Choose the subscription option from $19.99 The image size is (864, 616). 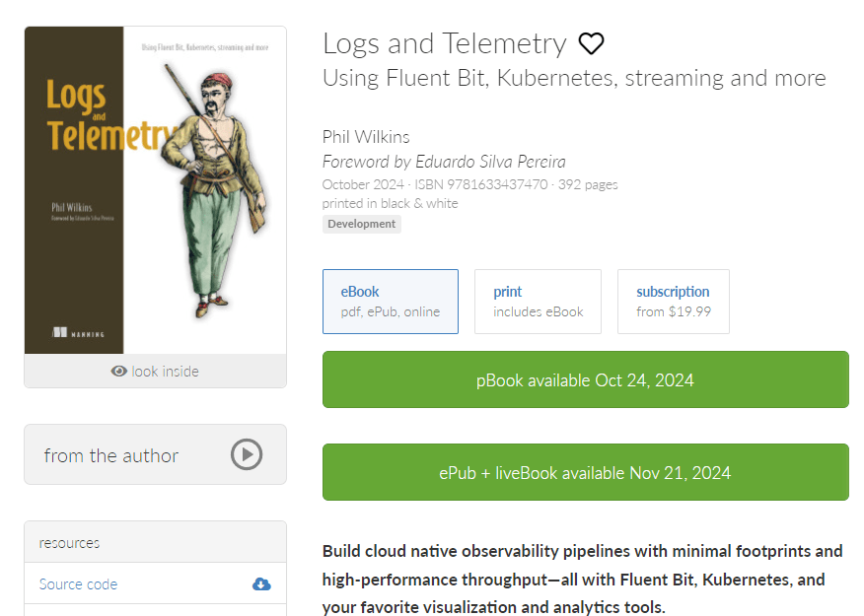[673, 301]
